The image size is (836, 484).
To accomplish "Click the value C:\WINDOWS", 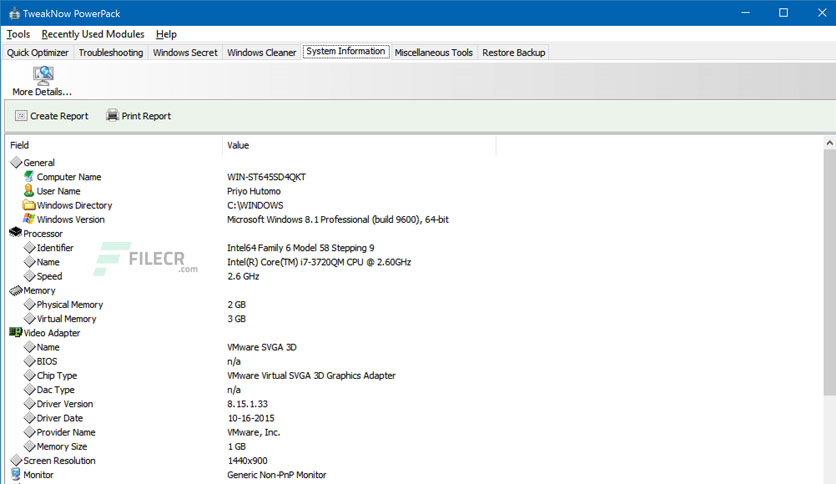I will pos(255,205).
